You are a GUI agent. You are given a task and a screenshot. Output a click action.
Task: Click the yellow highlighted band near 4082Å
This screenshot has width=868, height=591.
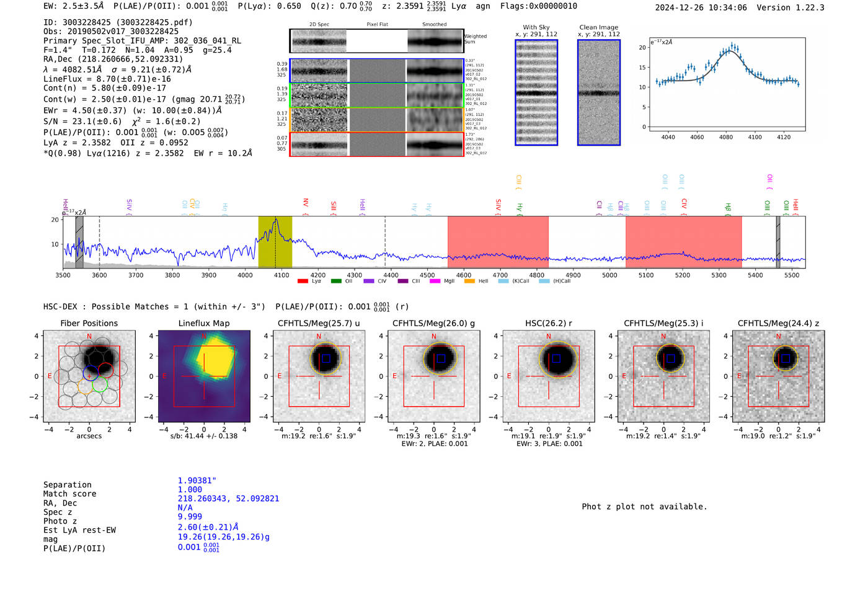275,242
